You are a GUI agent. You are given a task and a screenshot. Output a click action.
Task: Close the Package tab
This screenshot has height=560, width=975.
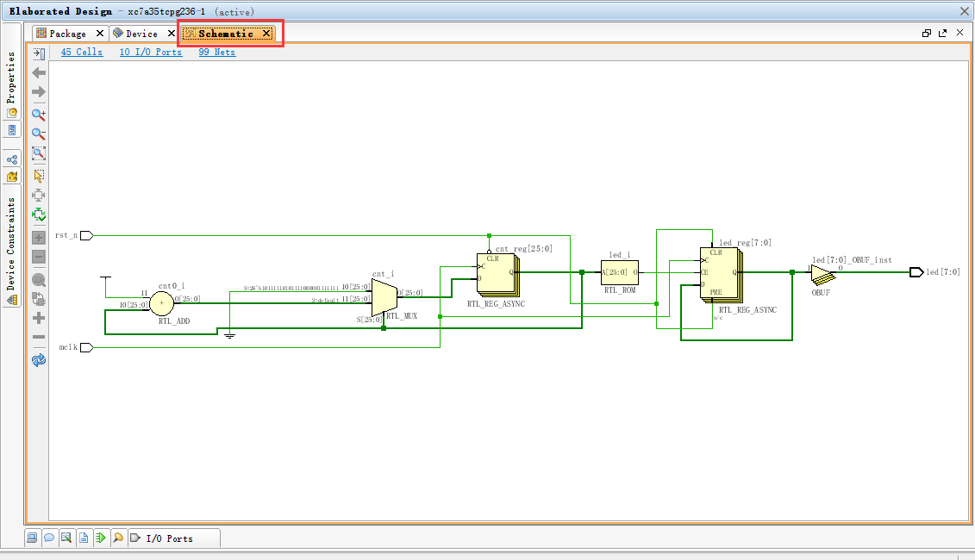[99, 34]
